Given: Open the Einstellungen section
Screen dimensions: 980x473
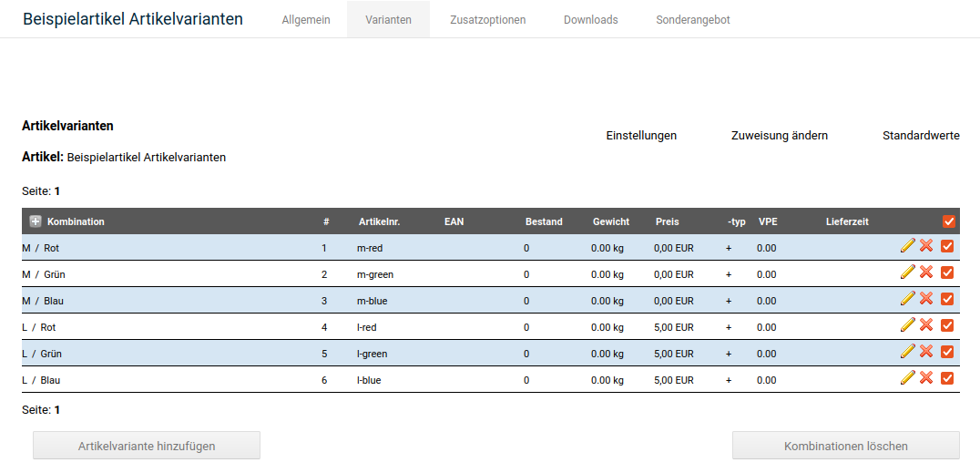Looking at the screenshot, I should point(641,136).
